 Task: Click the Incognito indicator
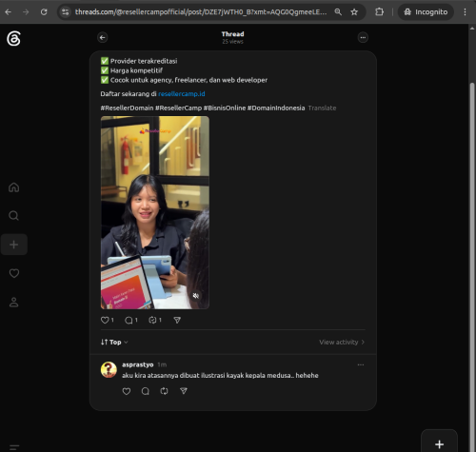[426, 12]
